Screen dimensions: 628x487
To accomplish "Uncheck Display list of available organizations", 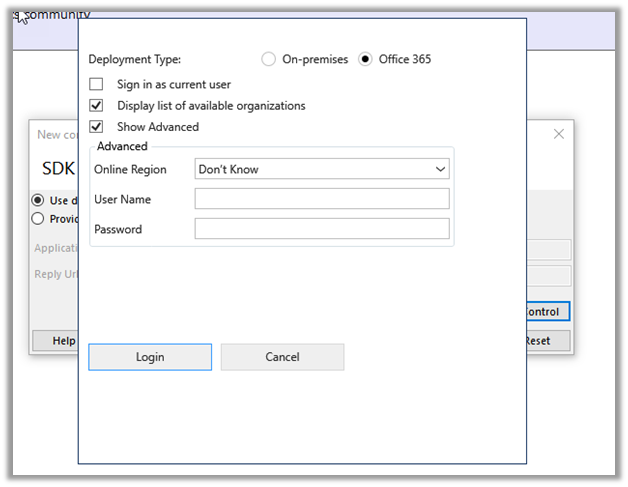I will coord(96,106).
